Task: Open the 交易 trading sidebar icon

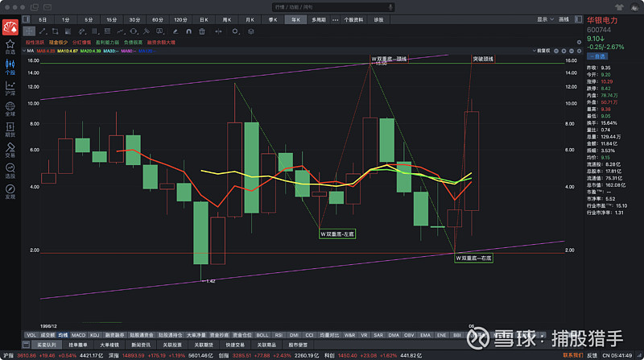Action: click(10, 150)
